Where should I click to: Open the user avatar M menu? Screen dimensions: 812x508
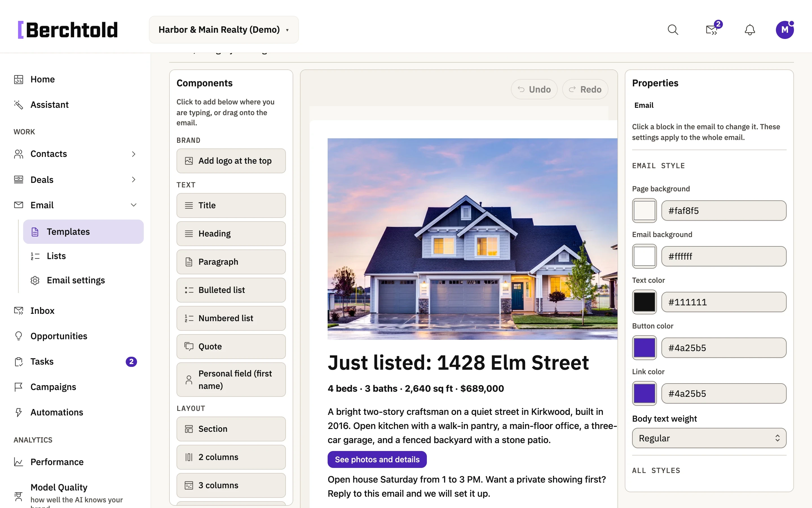tap(785, 30)
